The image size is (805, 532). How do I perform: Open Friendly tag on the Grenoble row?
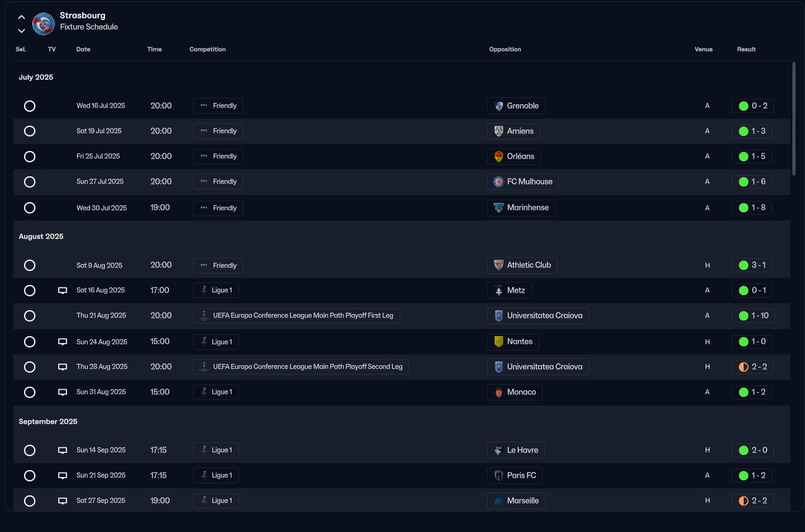pyautogui.click(x=218, y=106)
